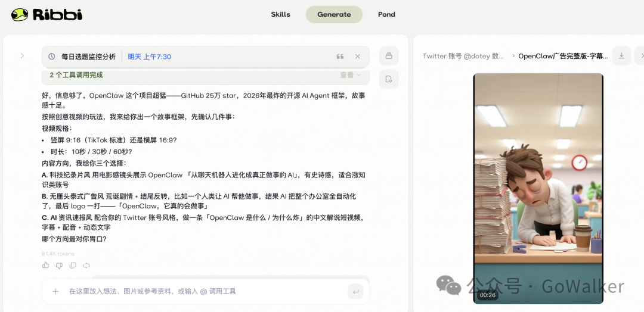
Task: Click 哪个方向最对你胃口 question text
Action: [75, 239]
